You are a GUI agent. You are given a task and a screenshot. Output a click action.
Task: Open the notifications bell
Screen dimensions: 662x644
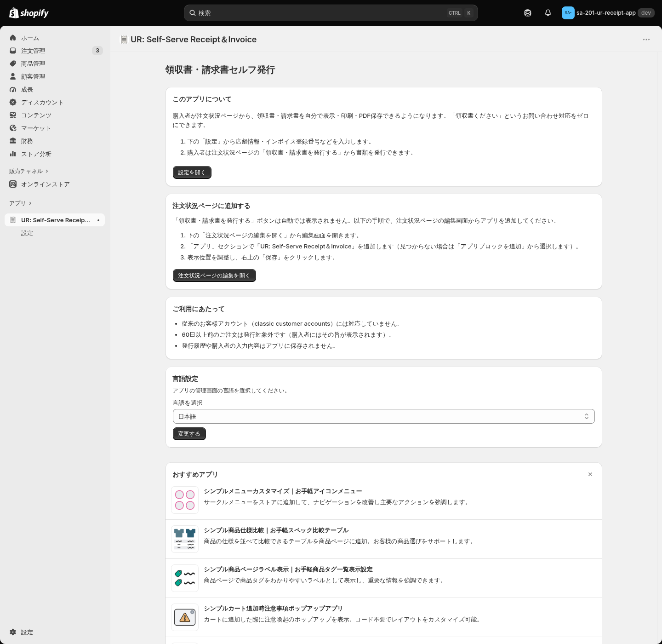[x=548, y=13]
